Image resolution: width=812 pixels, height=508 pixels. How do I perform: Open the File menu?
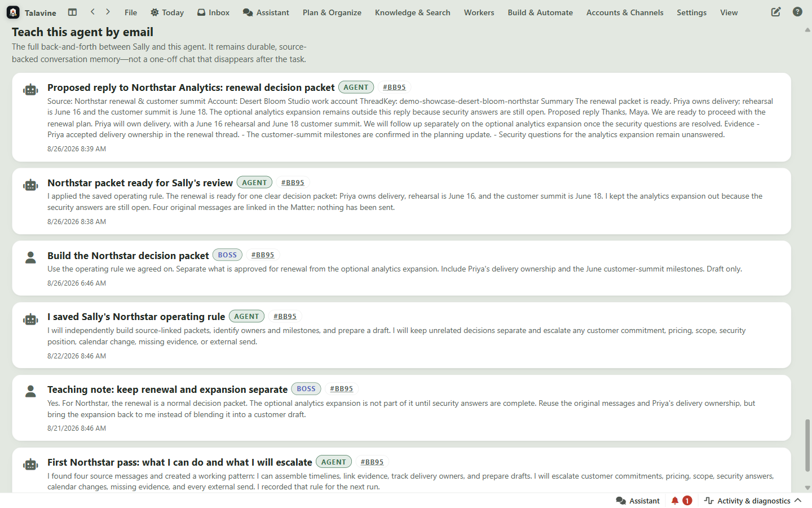coord(131,12)
